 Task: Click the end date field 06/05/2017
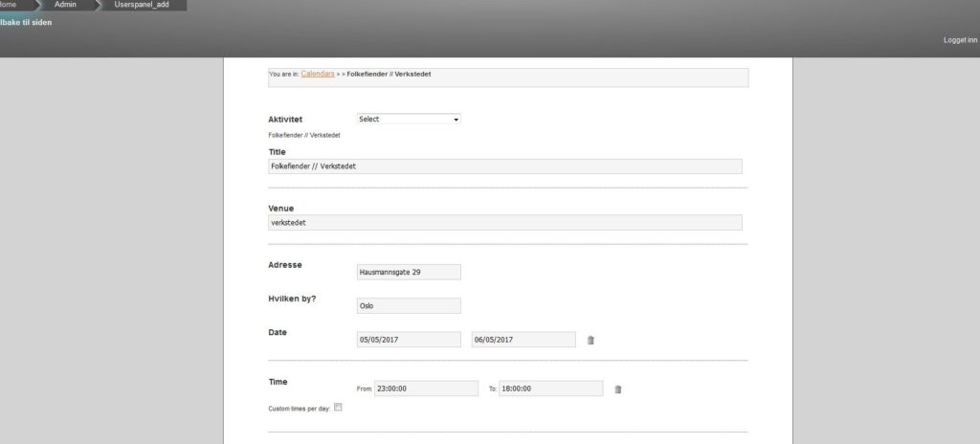pyautogui.click(x=523, y=340)
